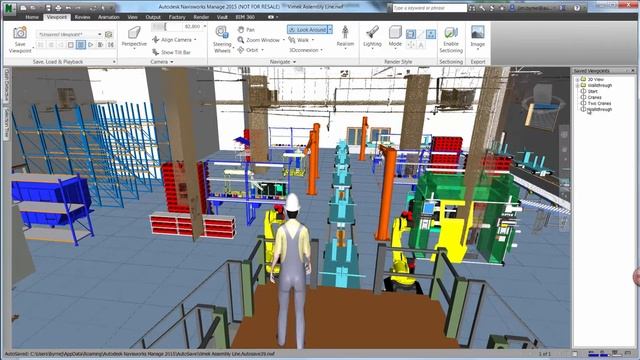
Task: Close the Saved Viewpoints panel
Action: point(633,71)
